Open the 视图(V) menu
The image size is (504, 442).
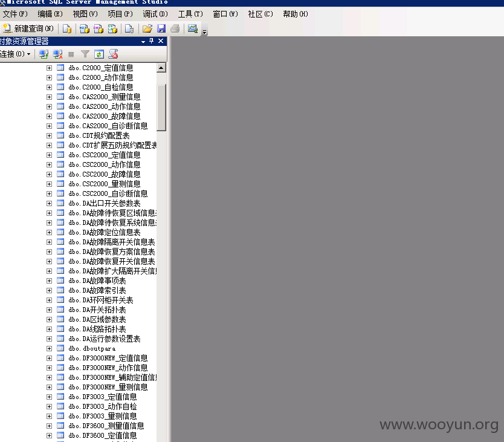tap(85, 14)
